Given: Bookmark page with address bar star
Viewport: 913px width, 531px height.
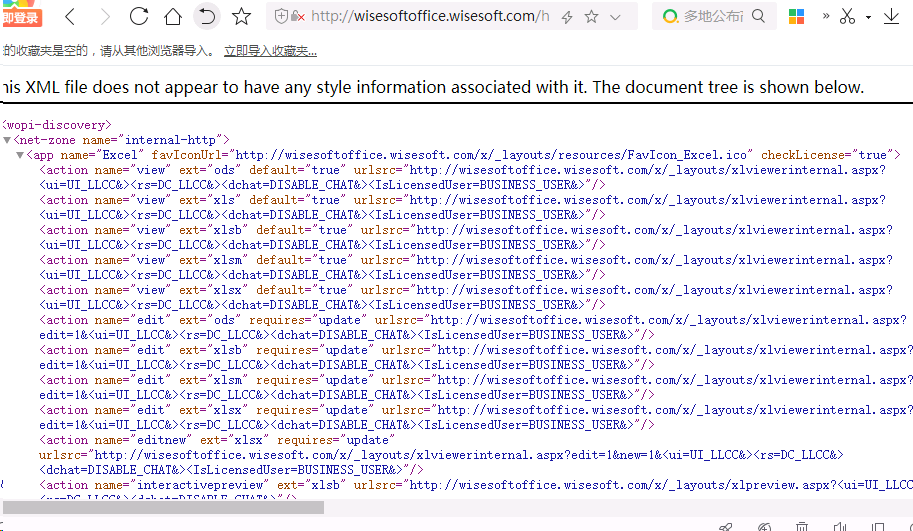Looking at the screenshot, I should coord(591,16).
